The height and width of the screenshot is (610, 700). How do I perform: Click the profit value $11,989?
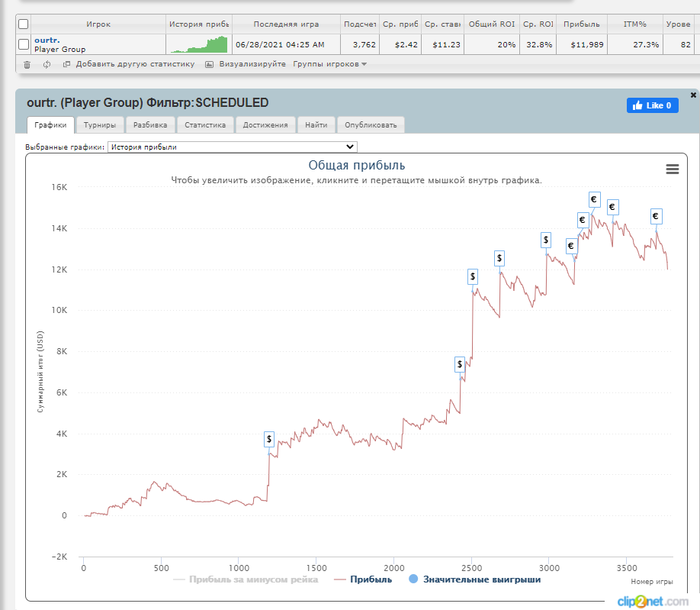click(587, 45)
